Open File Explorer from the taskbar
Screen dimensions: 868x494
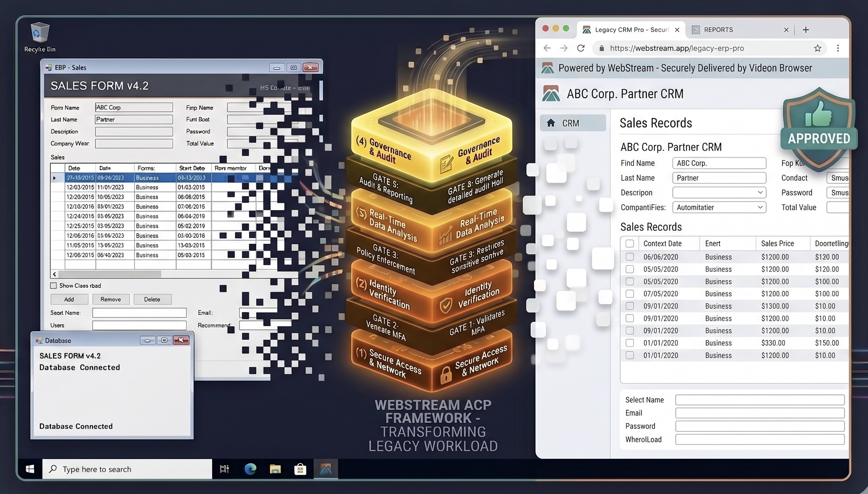(275, 469)
